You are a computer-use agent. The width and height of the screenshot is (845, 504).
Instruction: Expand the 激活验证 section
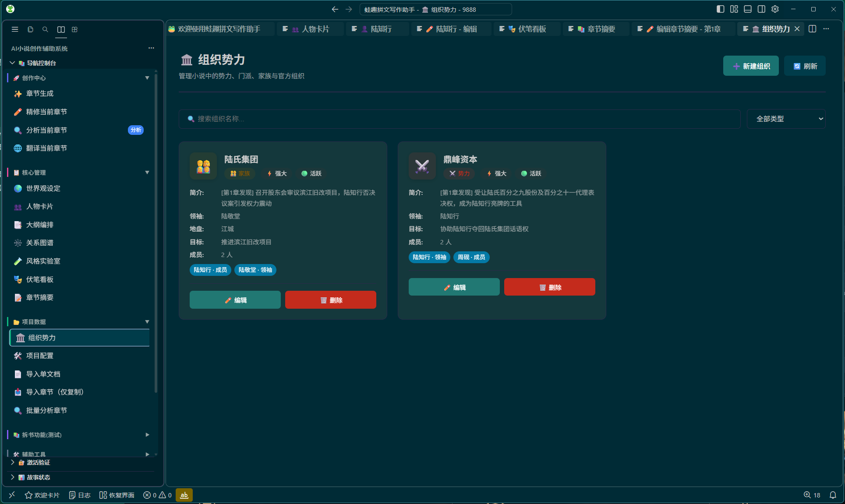coord(12,462)
